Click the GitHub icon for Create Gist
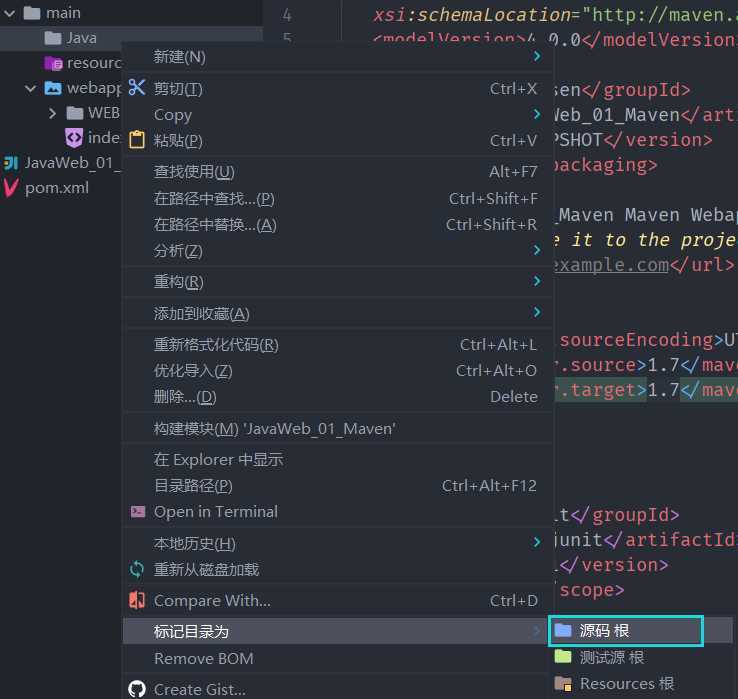 click(137, 689)
